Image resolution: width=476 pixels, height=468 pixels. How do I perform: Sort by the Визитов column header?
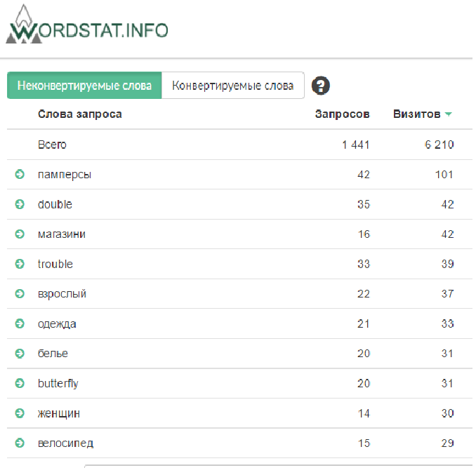pos(417,114)
